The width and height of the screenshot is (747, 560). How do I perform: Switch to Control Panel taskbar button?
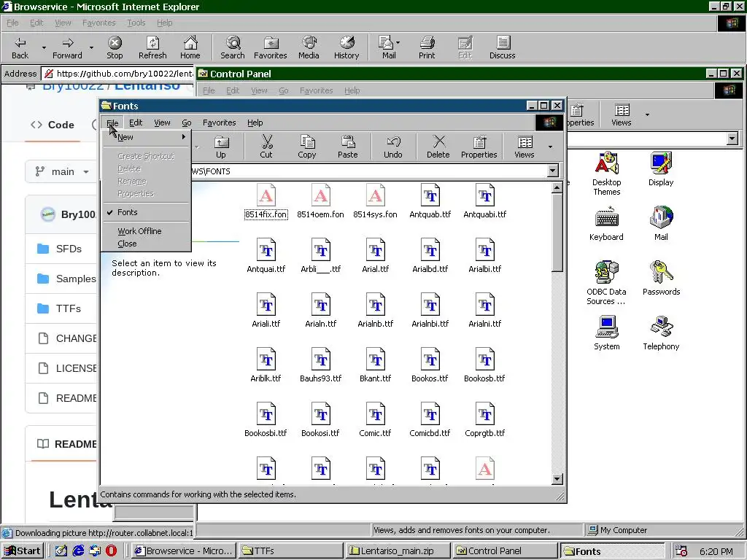[x=505, y=551]
